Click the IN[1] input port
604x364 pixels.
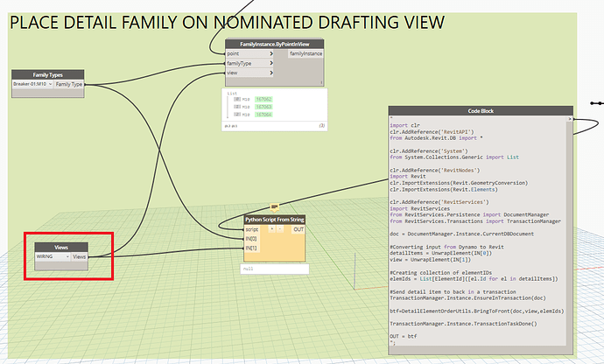pos(251,248)
